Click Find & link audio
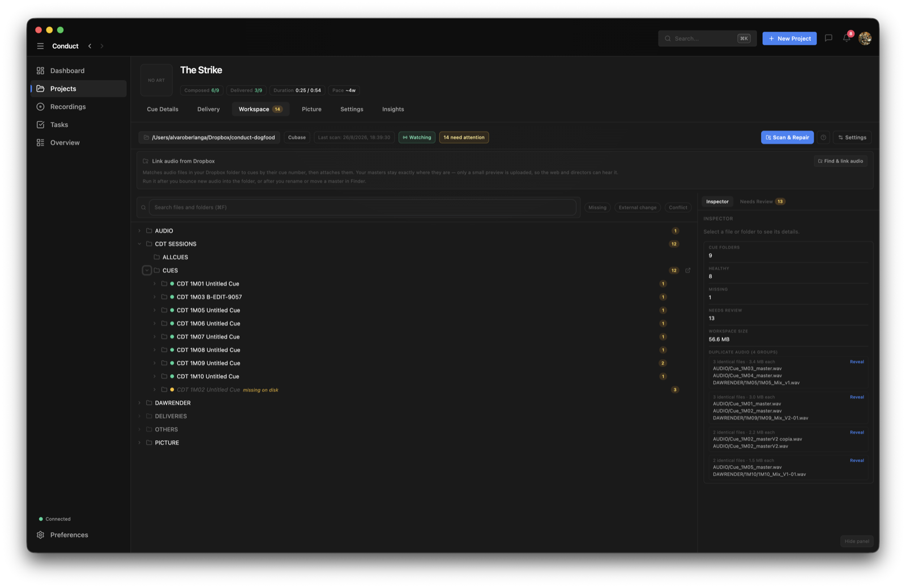906x588 pixels. click(840, 161)
